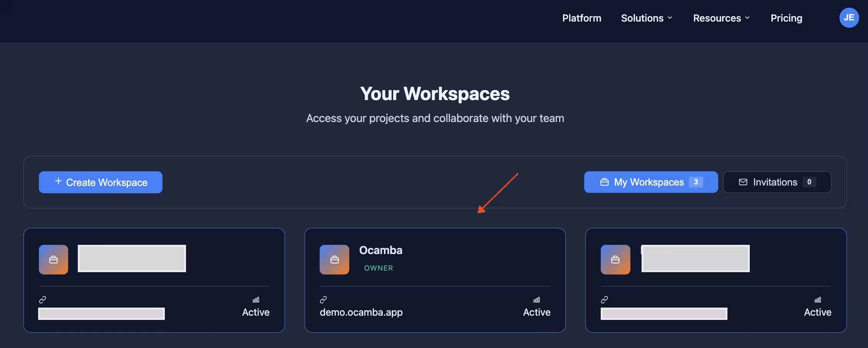
Task: Visit the demo.ocamba.app link
Action: coord(361,312)
